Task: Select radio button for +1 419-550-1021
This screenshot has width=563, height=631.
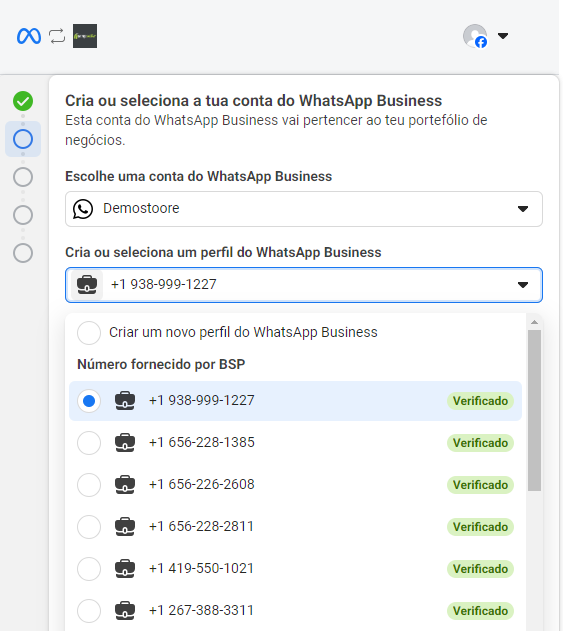Action: click(89, 569)
